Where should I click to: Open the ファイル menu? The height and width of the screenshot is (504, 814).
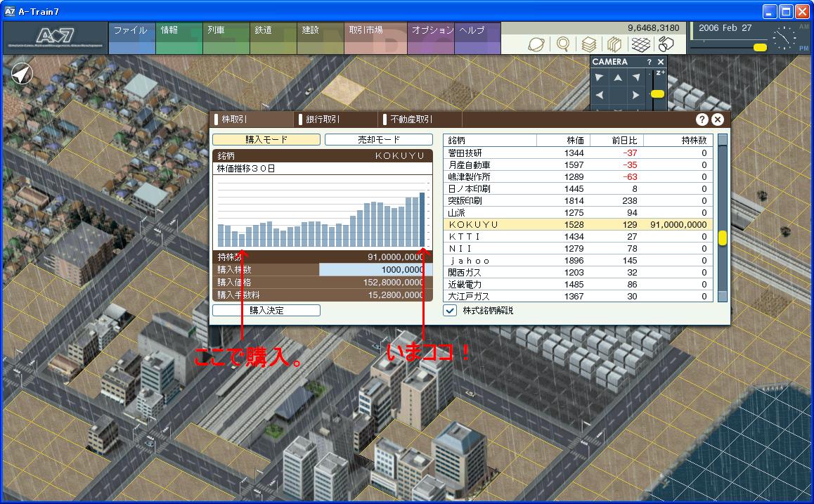(132, 38)
